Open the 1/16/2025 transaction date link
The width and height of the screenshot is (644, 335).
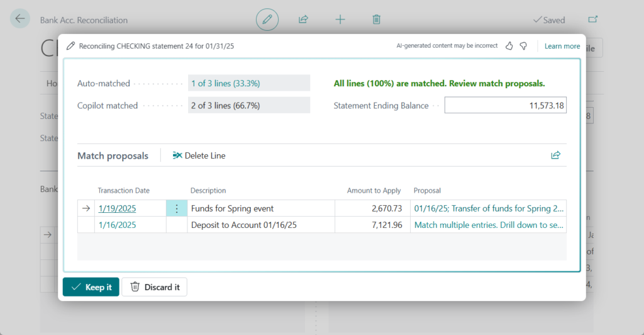coord(117,225)
